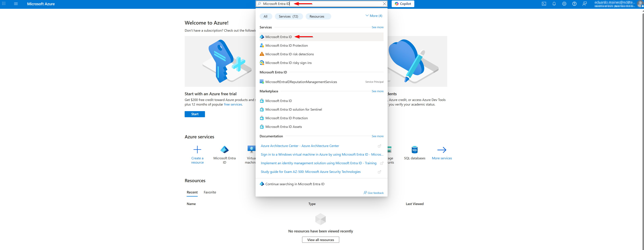The image size is (644, 250).
Task: Expand the More (4) search filter
Action: (374, 16)
